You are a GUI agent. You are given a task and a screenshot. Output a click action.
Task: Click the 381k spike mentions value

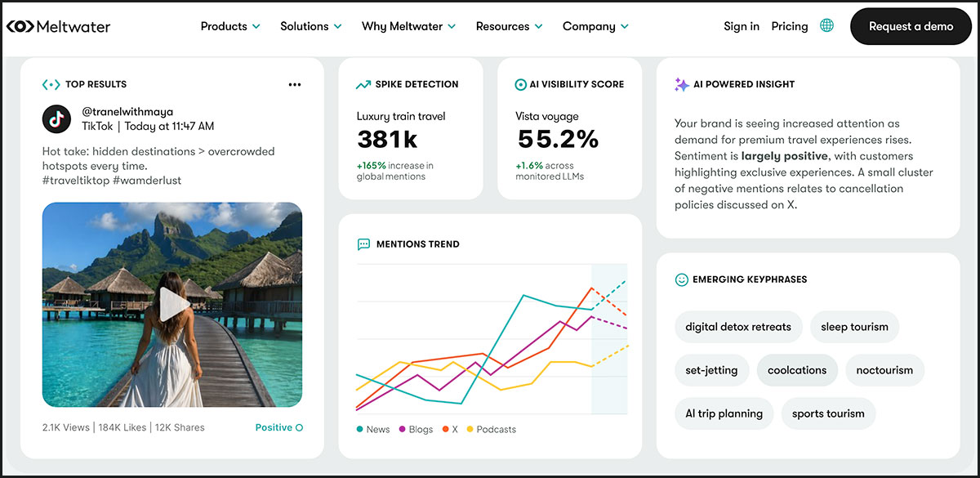387,140
